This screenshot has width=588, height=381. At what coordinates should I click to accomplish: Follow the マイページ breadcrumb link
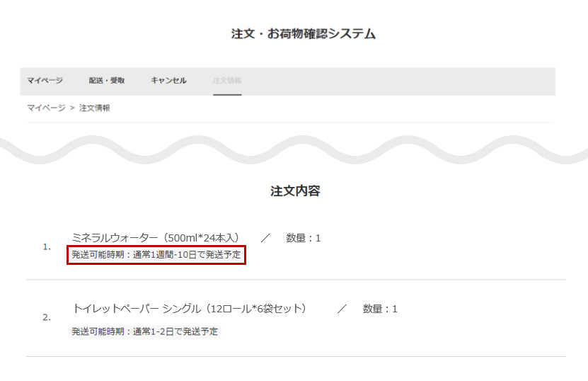(46, 108)
